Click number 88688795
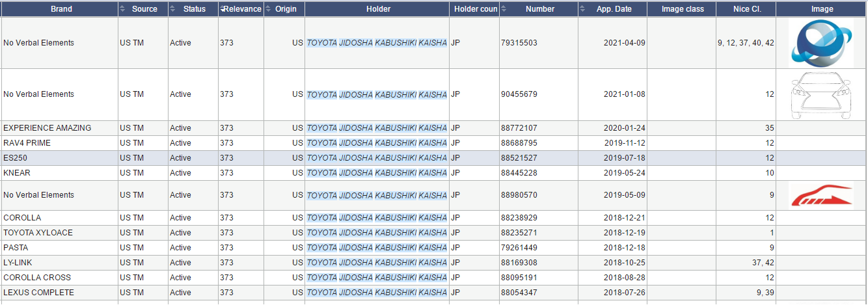868x305 pixels. click(519, 143)
